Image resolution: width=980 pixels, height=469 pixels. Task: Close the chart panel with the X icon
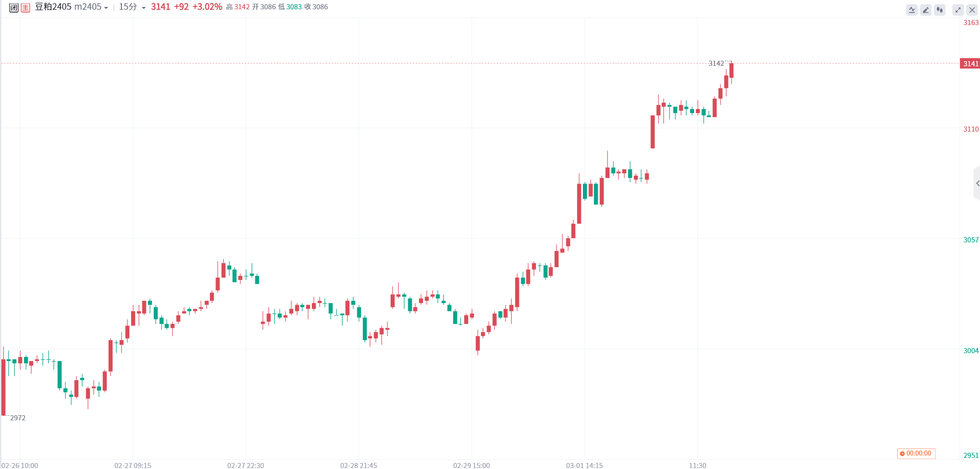(972, 10)
